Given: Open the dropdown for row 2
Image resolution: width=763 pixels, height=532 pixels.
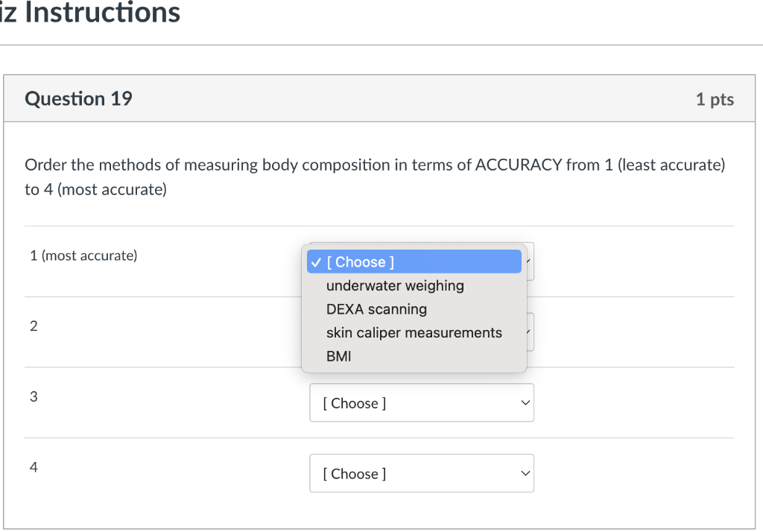Looking at the screenshot, I should [x=529, y=332].
